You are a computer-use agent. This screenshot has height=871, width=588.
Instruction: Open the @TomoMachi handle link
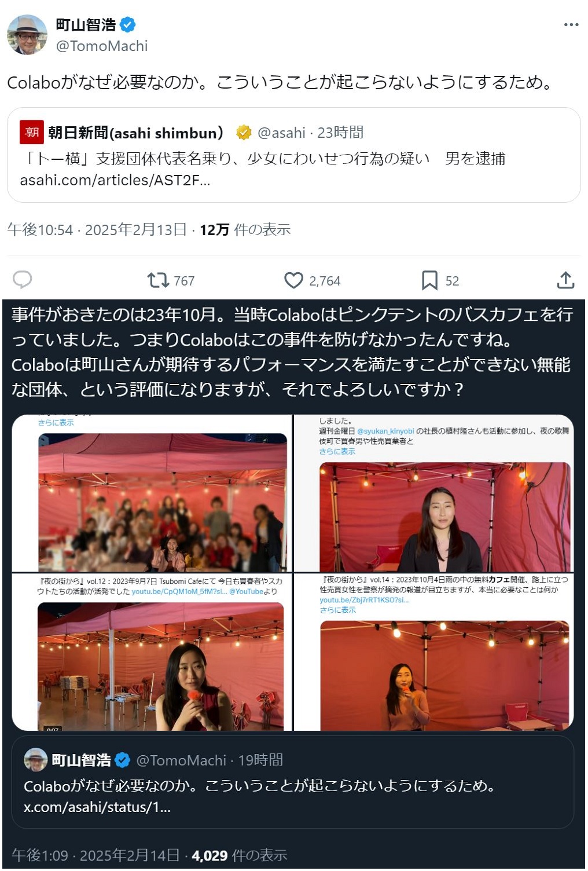101,46
